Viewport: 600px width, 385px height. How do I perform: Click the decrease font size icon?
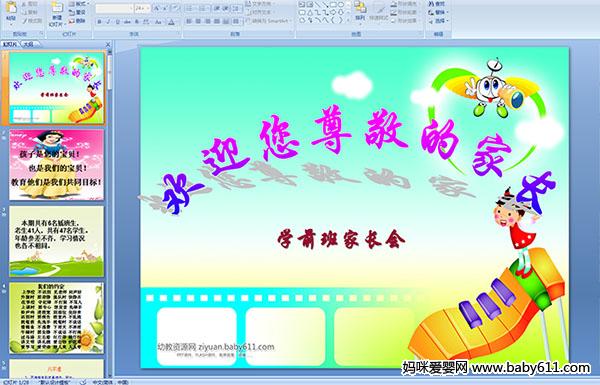(165, 8)
